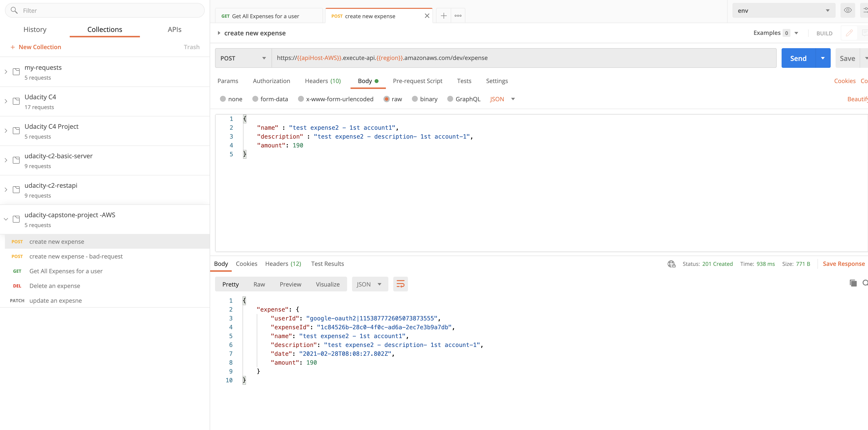Switch to the History tab
868x430 pixels.
pyautogui.click(x=35, y=30)
